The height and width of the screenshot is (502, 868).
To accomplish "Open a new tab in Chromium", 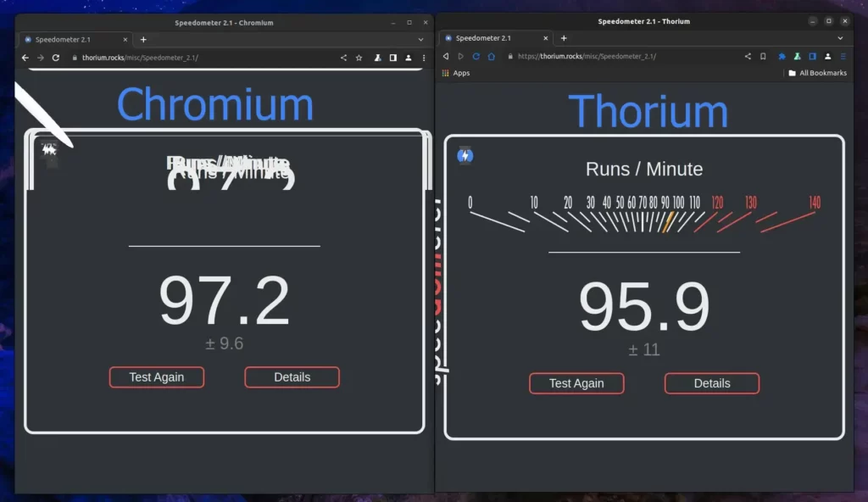I will click(143, 39).
